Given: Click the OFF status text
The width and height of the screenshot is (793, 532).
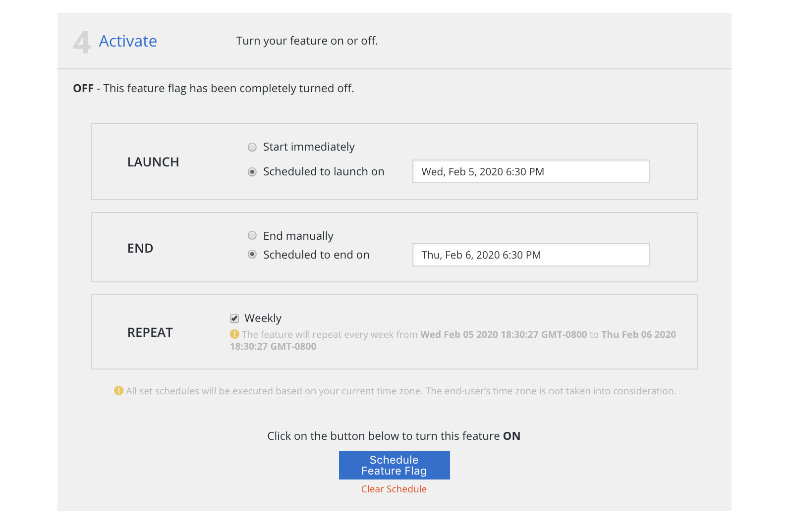Looking at the screenshot, I should coord(83,88).
